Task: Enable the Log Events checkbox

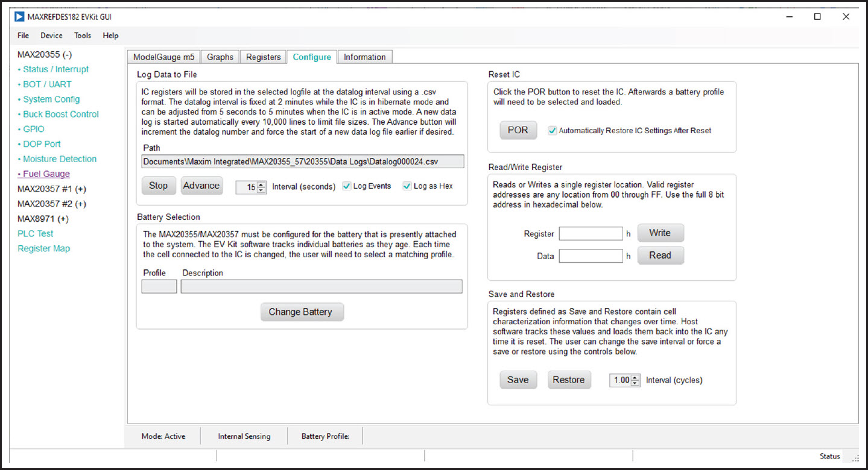Action: (346, 186)
